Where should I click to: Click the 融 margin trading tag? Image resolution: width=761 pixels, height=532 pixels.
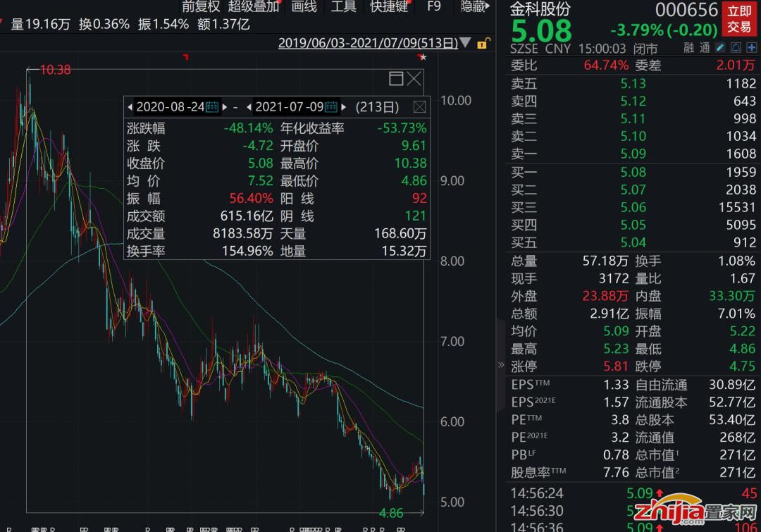click(x=688, y=48)
